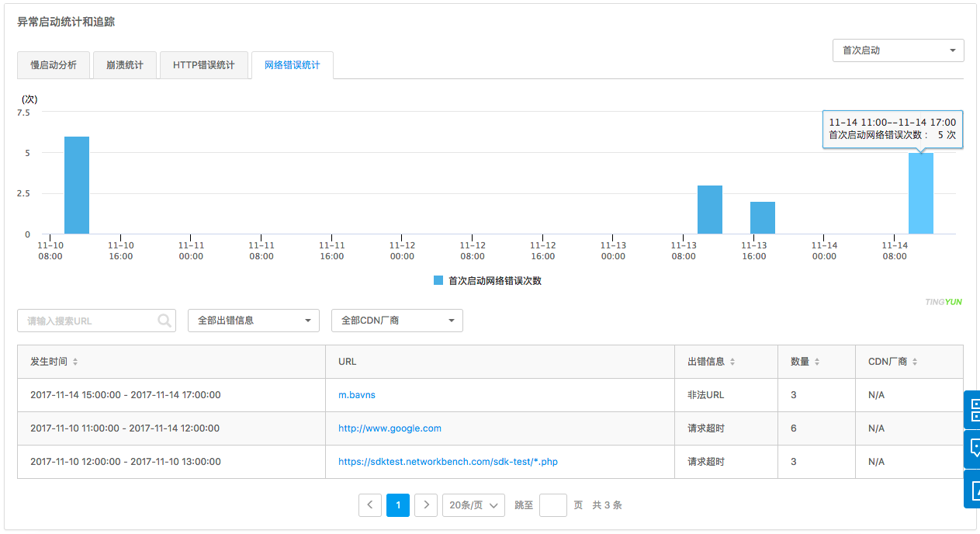Toggle 首次启动网络错误次数 legend series
The height and width of the screenshot is (534, 980).
pos(487,281)
